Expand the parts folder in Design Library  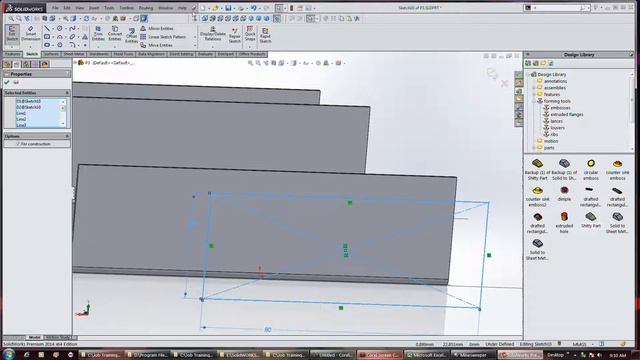[534, 148]
